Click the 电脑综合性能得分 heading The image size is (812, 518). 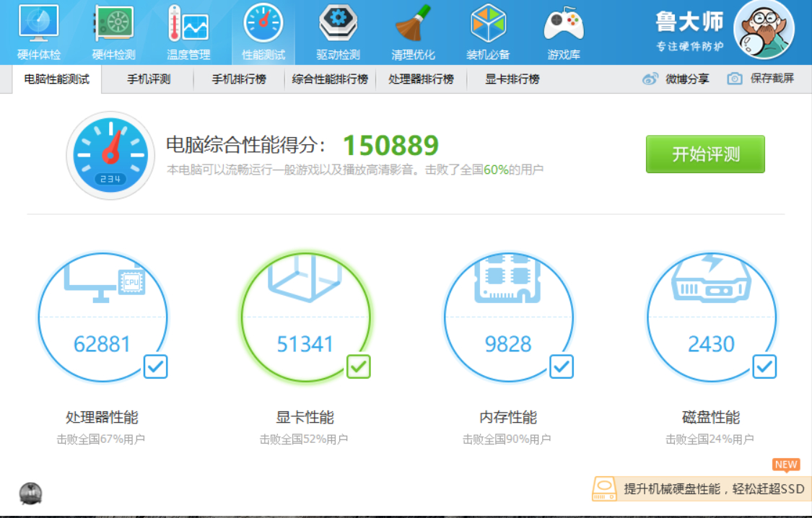pyautogui.click(x=245, y=145)
